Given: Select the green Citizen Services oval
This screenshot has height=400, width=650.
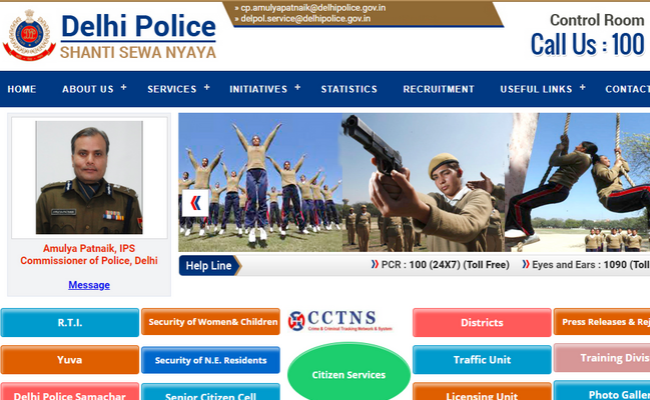Looking at the screenshot, I should click(x=349, y=375).
